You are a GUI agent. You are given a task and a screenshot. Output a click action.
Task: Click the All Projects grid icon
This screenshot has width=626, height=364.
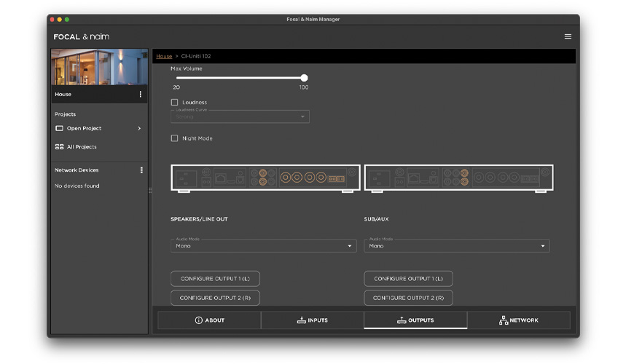pos(60,147)
